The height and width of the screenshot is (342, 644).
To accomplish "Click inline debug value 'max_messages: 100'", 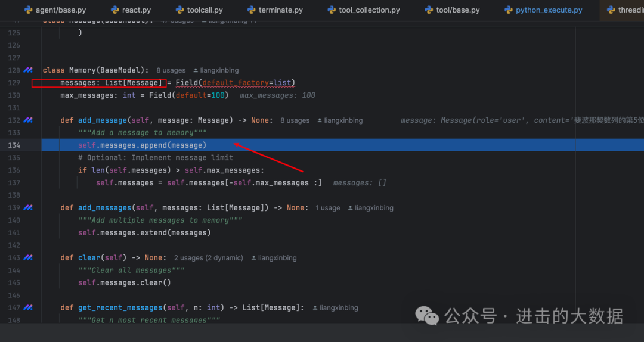I will pos(277,95).
